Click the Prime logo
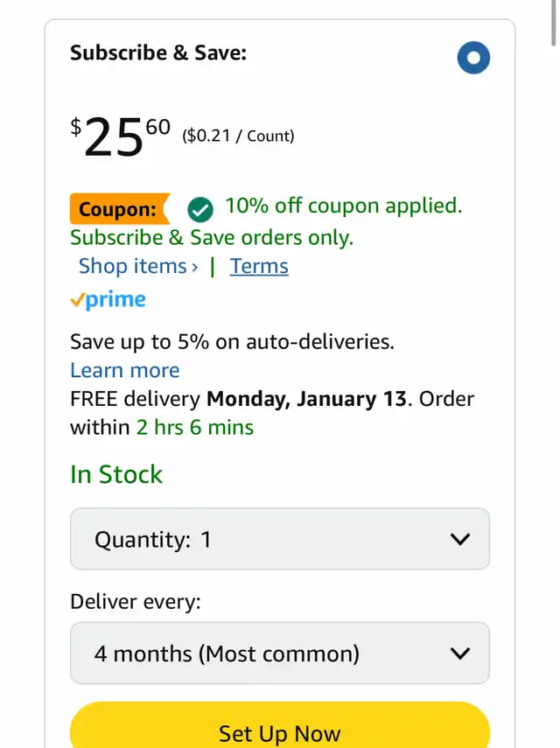 108,300
